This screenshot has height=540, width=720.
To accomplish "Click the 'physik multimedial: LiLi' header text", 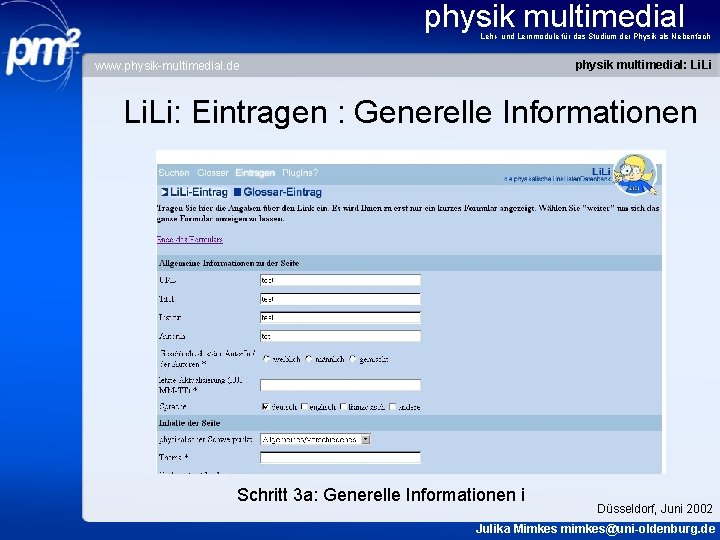I will point(643,65).
